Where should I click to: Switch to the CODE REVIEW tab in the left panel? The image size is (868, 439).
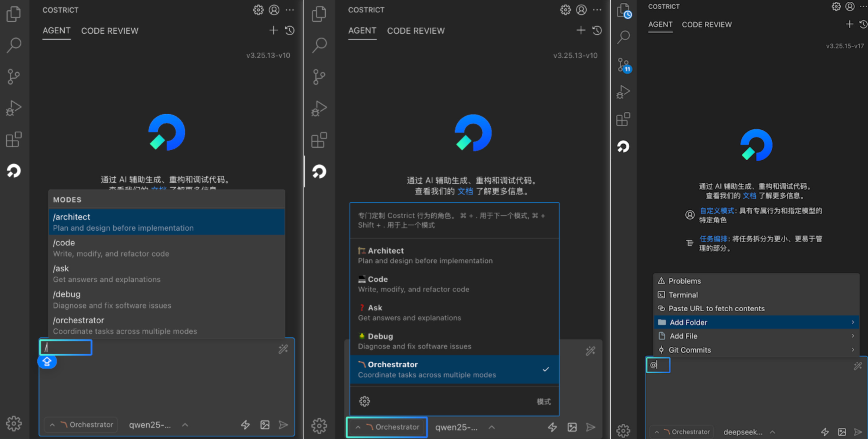pos(110,31)
